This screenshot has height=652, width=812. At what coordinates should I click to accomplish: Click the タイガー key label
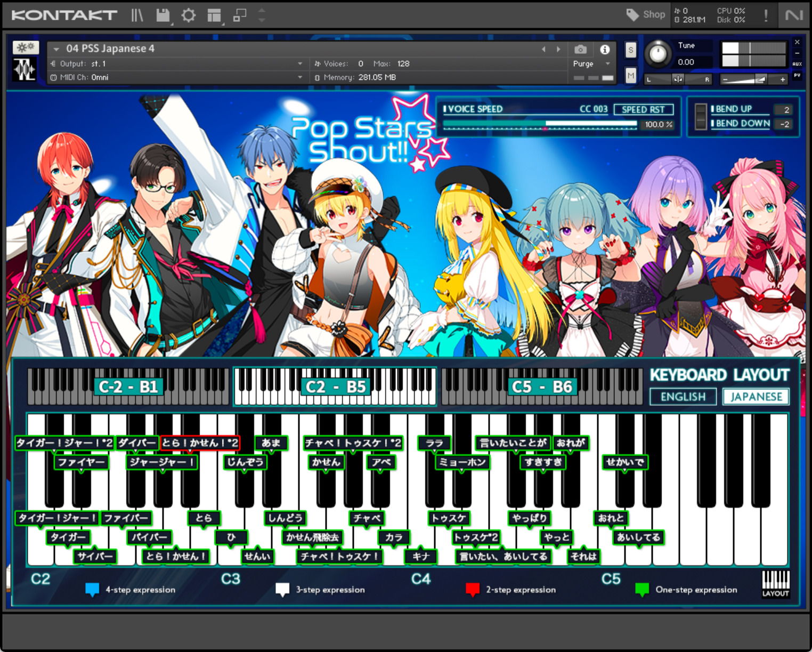pos(68,537)
